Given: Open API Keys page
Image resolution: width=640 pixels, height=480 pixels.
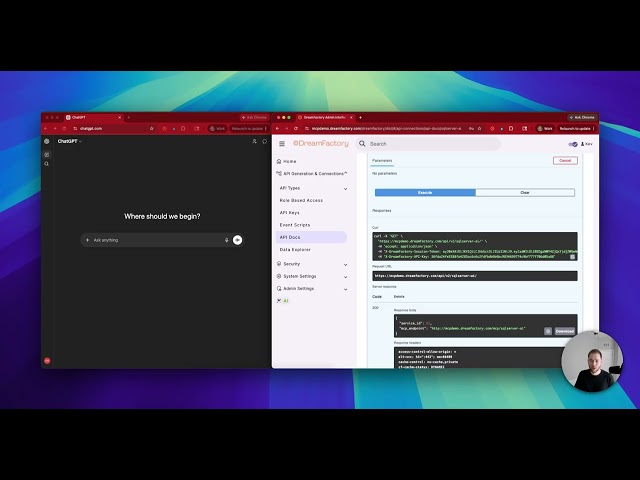Looking at the screenshot, I should [289, 213].
